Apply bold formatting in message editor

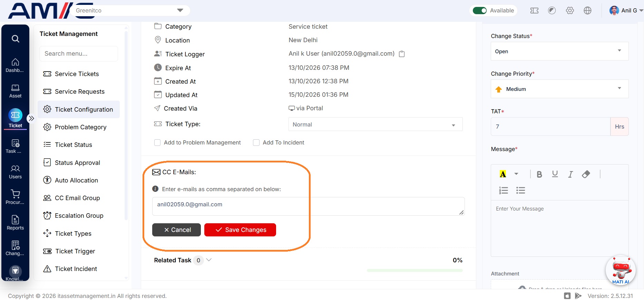(539, 174)
